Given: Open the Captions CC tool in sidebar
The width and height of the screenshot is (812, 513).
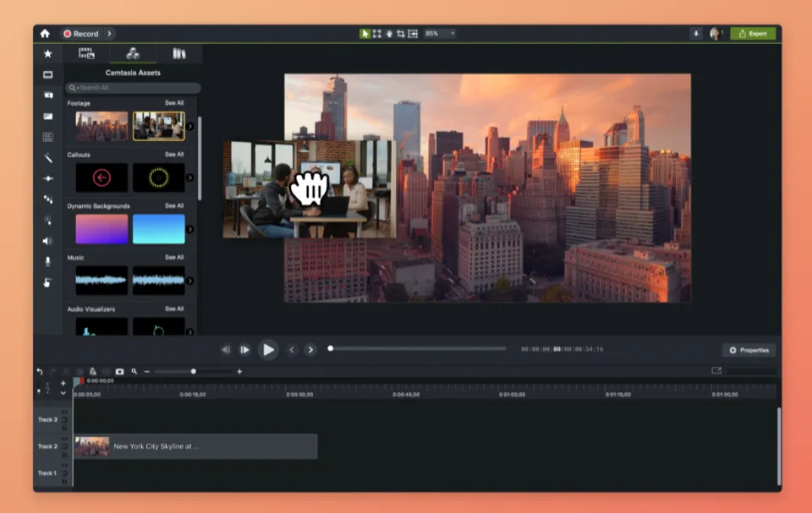Looking at the screenshot, I should (47, 137).
